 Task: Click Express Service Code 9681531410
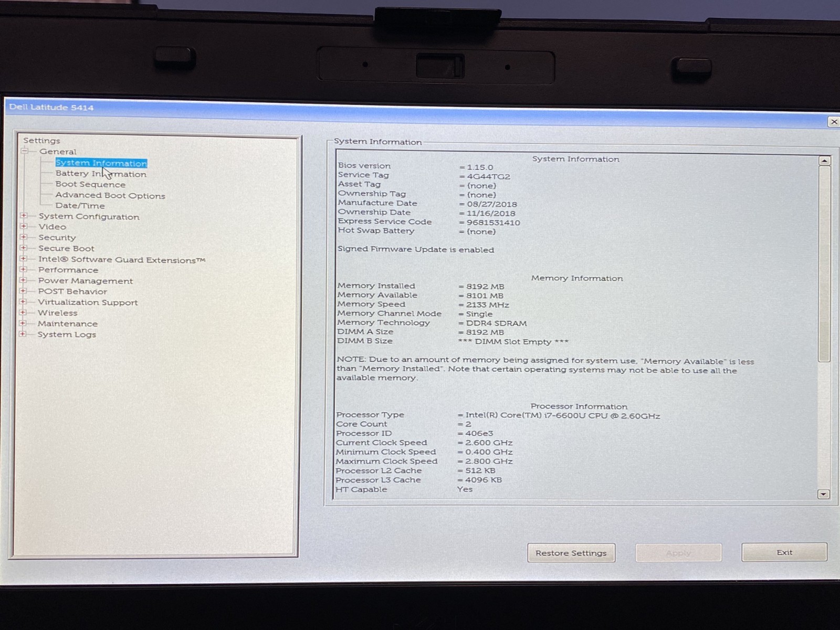493,223
